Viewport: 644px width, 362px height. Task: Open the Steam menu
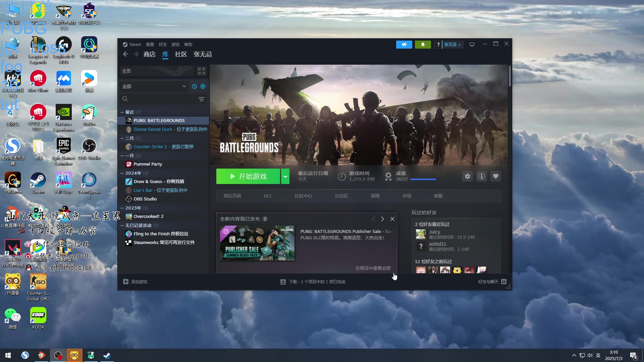132,45
